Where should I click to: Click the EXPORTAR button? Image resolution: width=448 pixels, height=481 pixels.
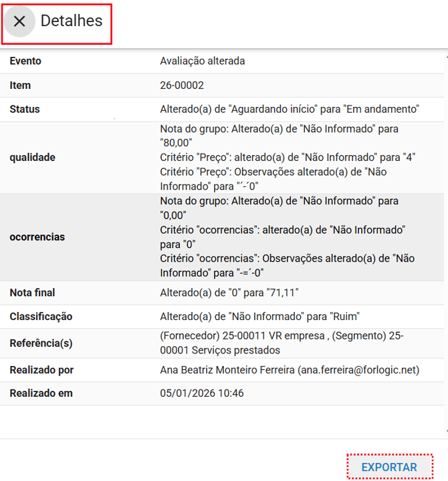[389, 468]
